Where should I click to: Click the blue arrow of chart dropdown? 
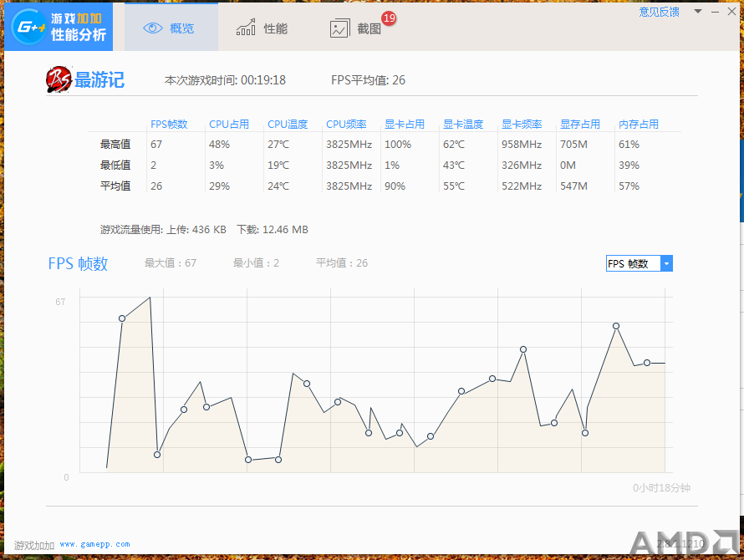(666, 263)
